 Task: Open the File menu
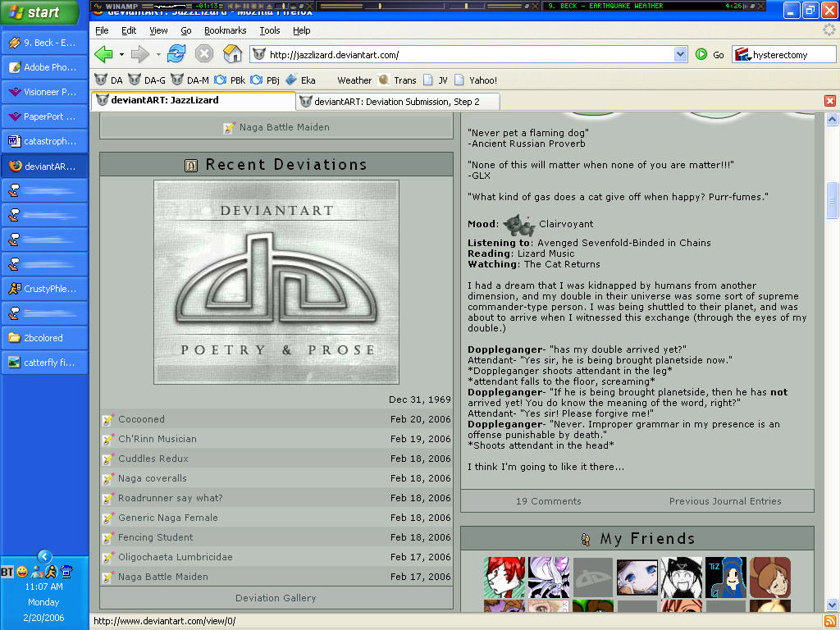102,30
